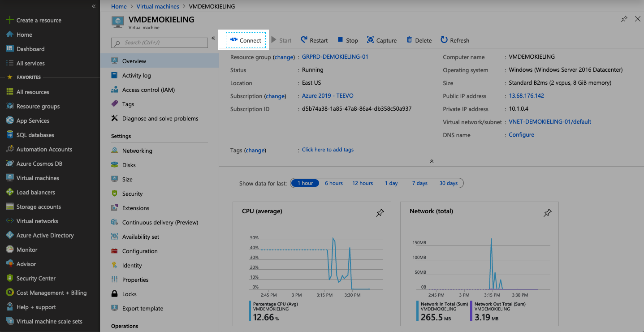
Task: Collapse the left navigation sidebar
Action: point(94,6)
